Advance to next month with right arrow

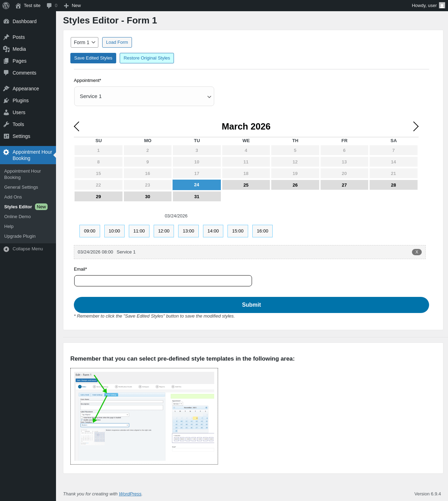[416, 126]
